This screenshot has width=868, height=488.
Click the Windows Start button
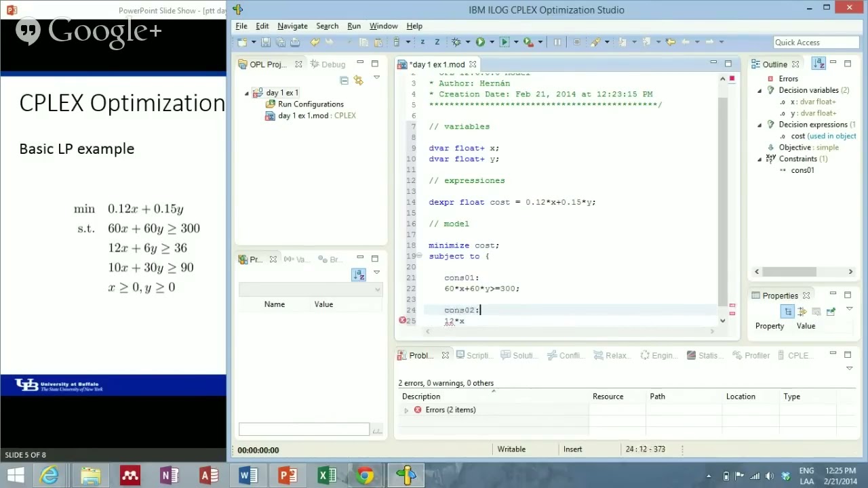click(15, 475)
